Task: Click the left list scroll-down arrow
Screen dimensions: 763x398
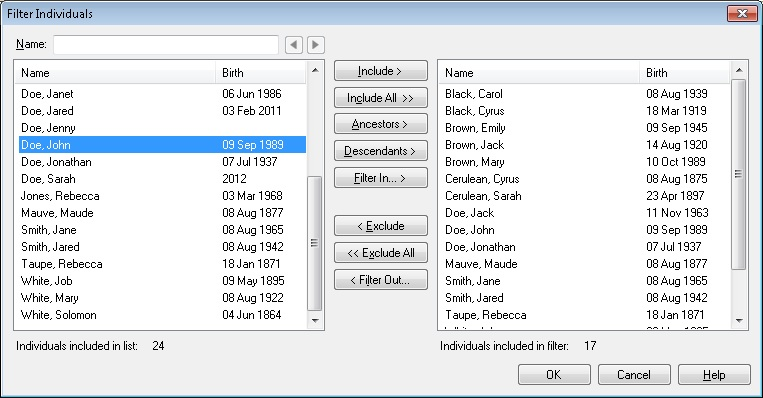Action: 315,320
